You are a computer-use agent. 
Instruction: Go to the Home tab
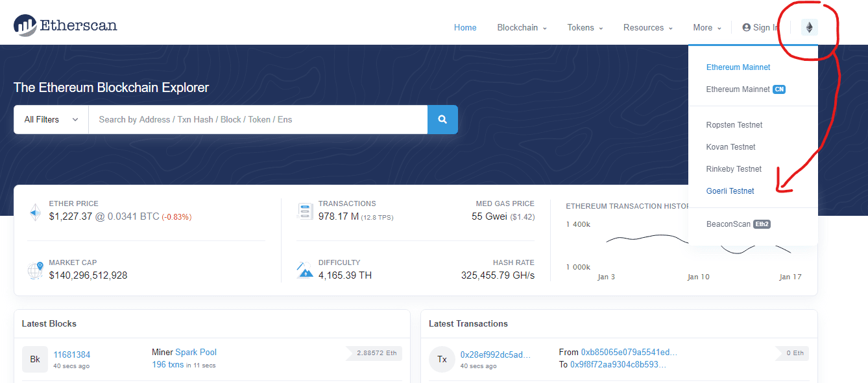(465, 27)
